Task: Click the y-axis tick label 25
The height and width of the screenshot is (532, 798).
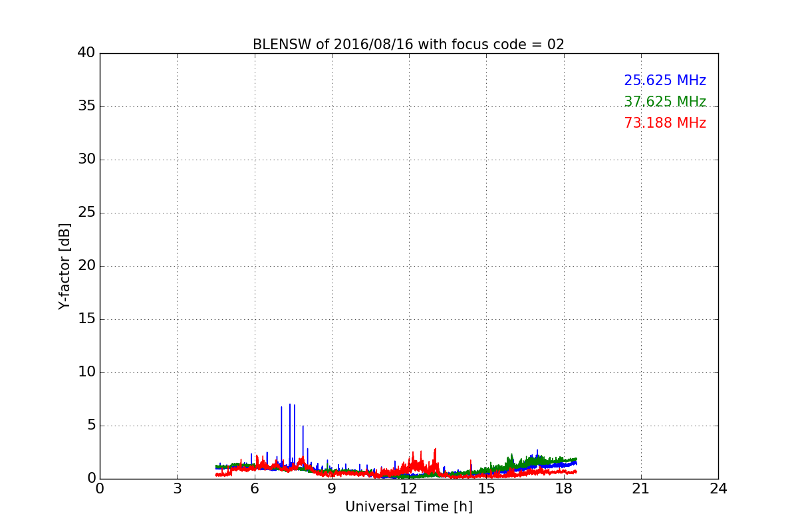Action: click(86, 213)
